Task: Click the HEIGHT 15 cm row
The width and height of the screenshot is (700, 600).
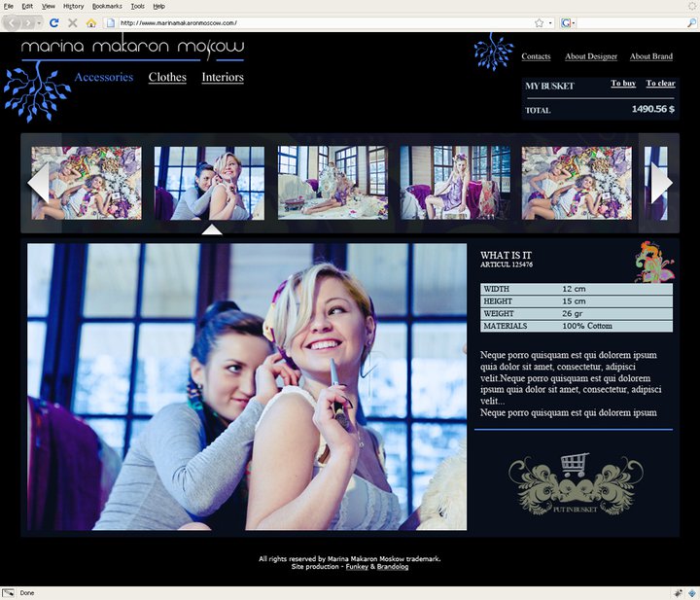Action: coord(577,301)
